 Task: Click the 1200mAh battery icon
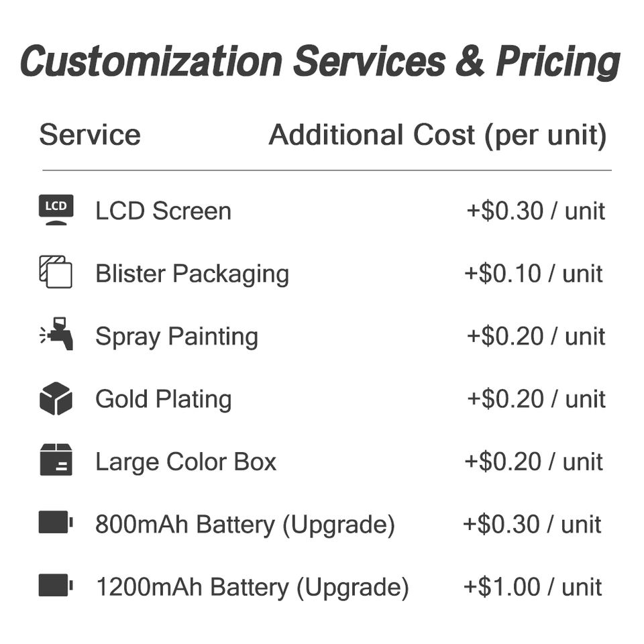(x=56, y=585)
